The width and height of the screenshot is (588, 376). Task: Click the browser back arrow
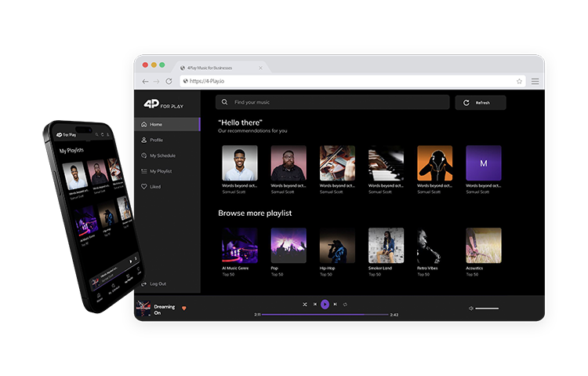tap(146, 82)
